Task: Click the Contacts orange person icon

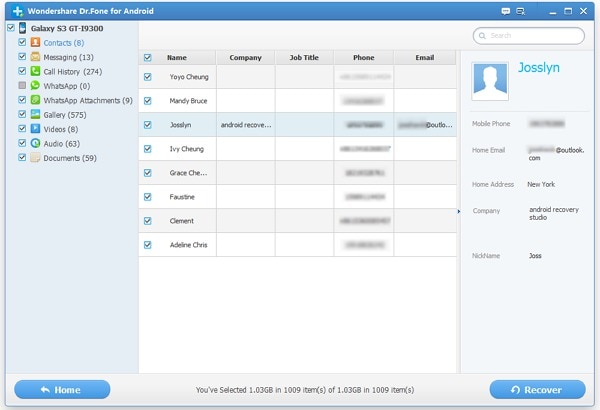Action: click(35, 42)
